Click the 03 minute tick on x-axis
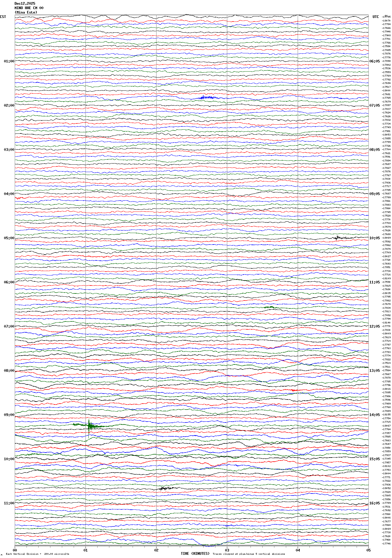 click(x=227, y=550)
